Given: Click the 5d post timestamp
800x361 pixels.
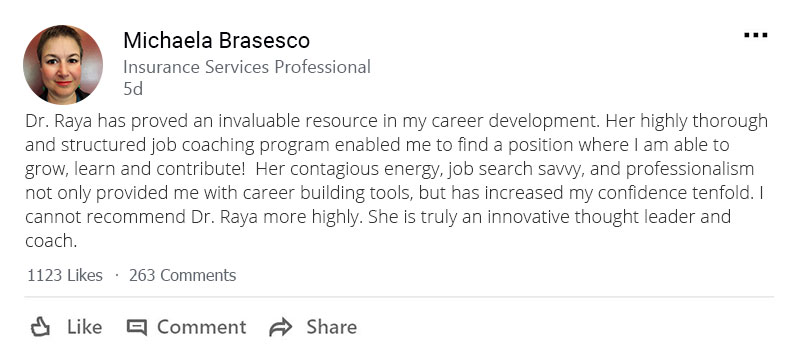Looking at the screenshot, I should pyautogui.click(x=133, y=89).
